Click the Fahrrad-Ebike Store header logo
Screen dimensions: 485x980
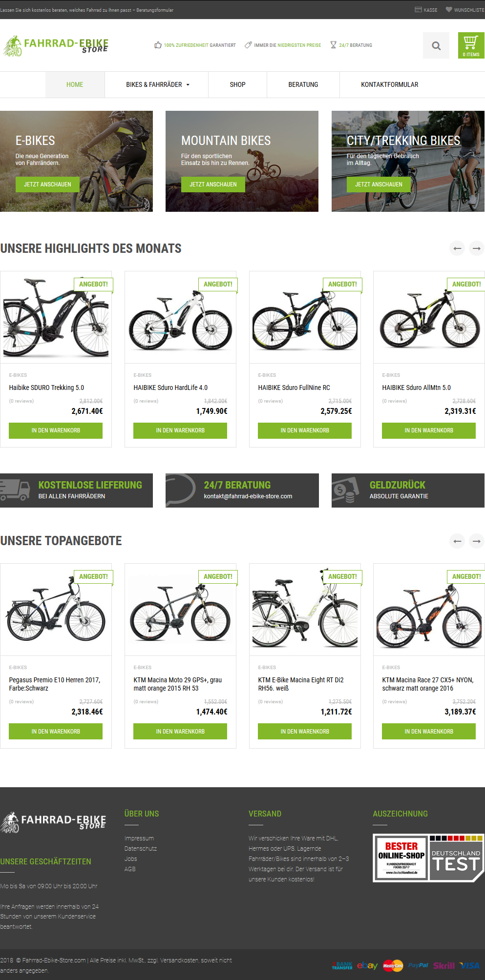tap(56, 45)
